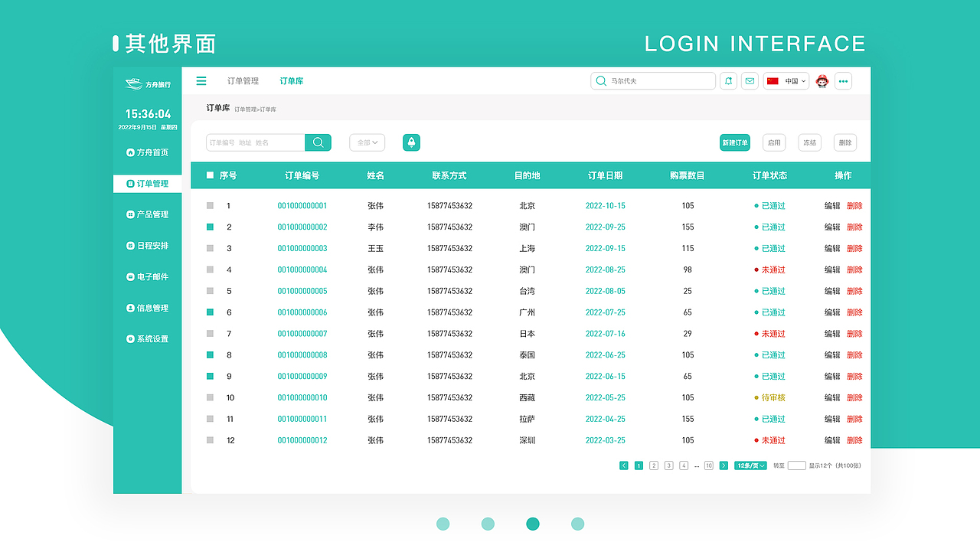The height and width of the screenshot is (552, 980).
Task: Click the 电子邮件 sidebar icon
Action: (130, 276)
